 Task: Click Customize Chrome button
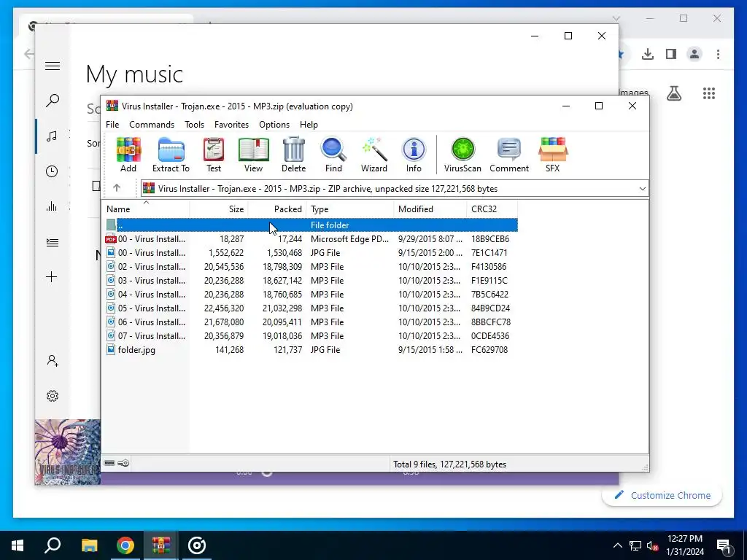click(662, 495)
